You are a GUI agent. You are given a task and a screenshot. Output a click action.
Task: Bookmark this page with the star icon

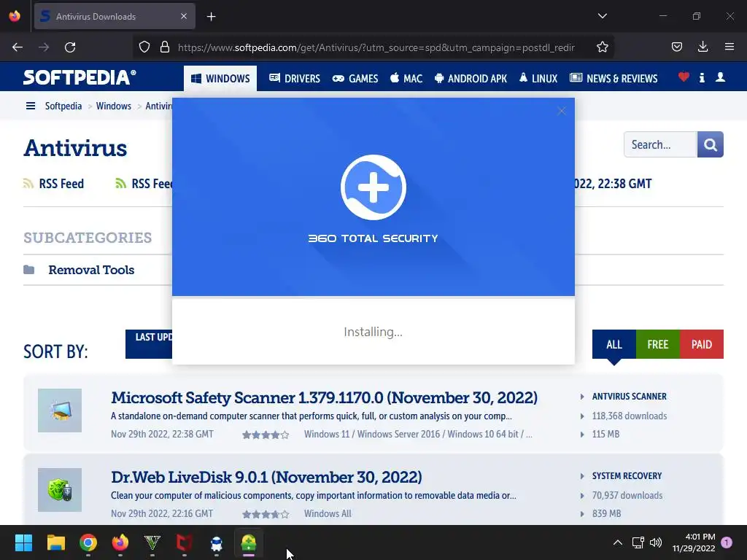[x=602, y=47]
